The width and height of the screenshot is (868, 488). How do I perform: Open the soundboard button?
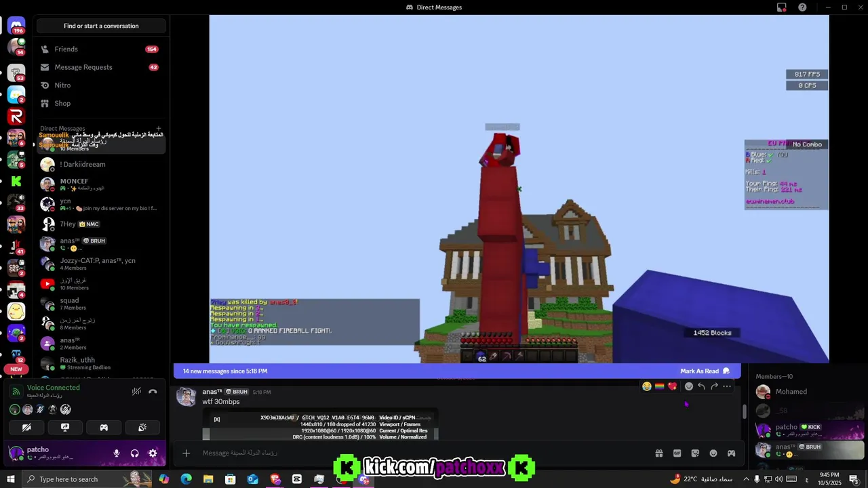(x=142, y=428)
